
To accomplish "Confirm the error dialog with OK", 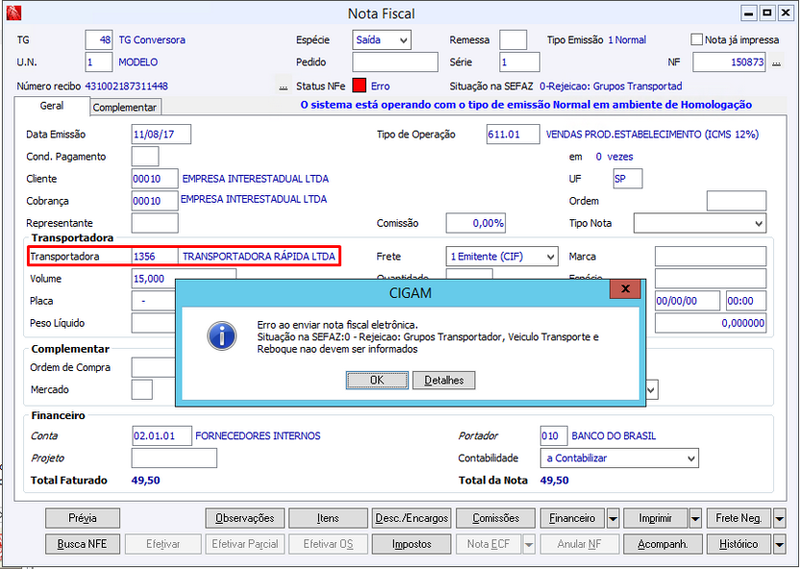I will (377, 380).
